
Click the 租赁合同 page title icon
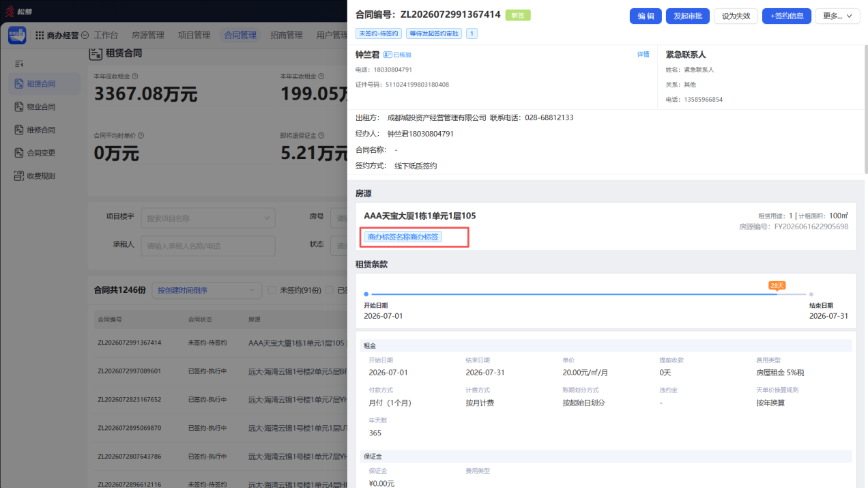click(x=96, y=53)
